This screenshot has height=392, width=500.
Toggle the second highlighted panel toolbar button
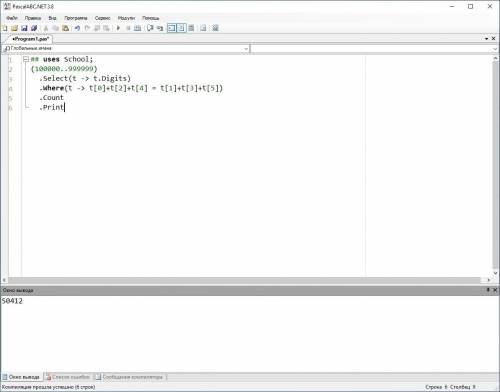click(182, 28)
